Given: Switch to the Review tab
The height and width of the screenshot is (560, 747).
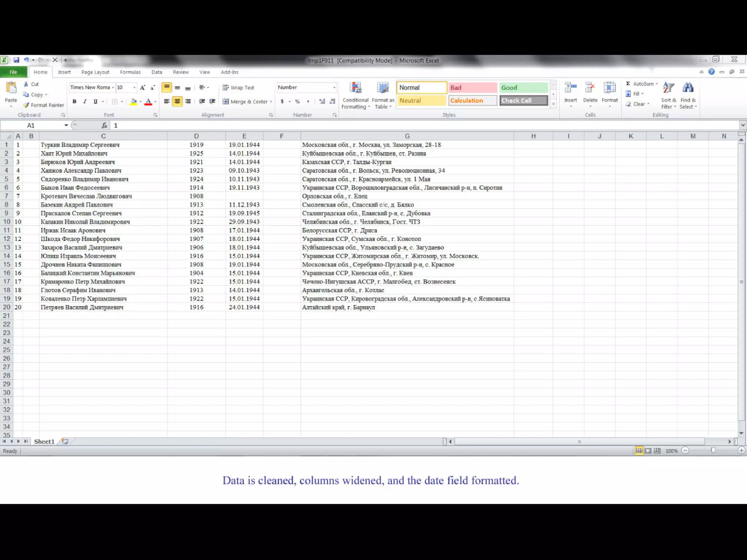Looking at the screenshot, I should (x=181, y=72).
